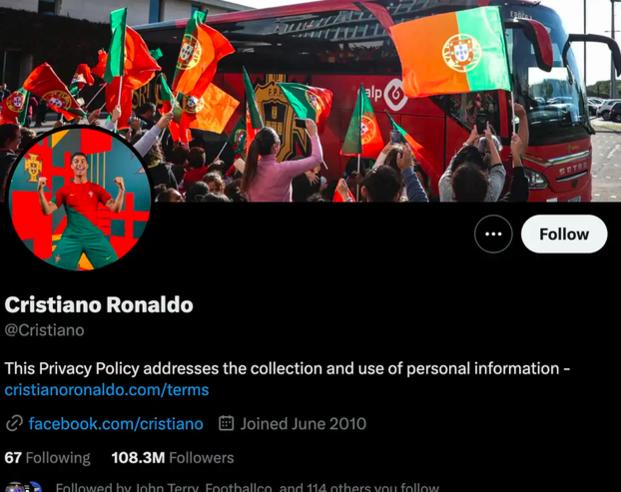Open the Followed by John Terry text
This screenshot has height=492, width=621.
[x=247, y=487]
